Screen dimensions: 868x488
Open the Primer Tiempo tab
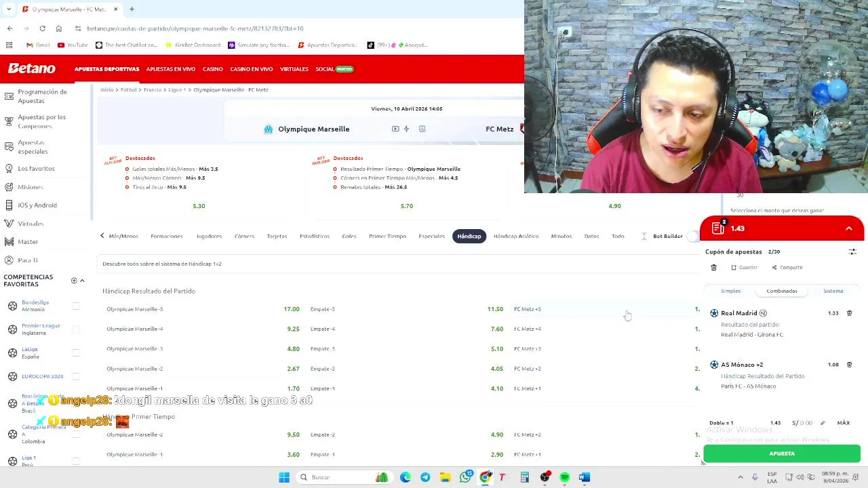[x=387, y=236]
